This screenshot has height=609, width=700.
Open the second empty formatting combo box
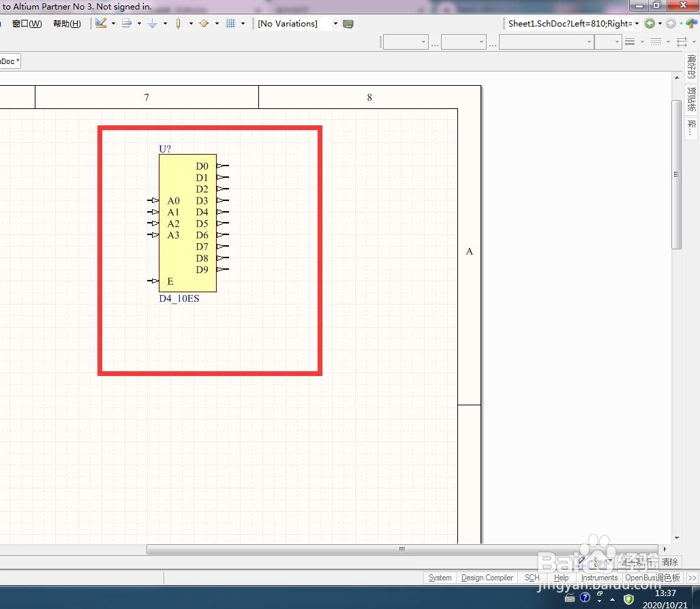tap(464, 42)
